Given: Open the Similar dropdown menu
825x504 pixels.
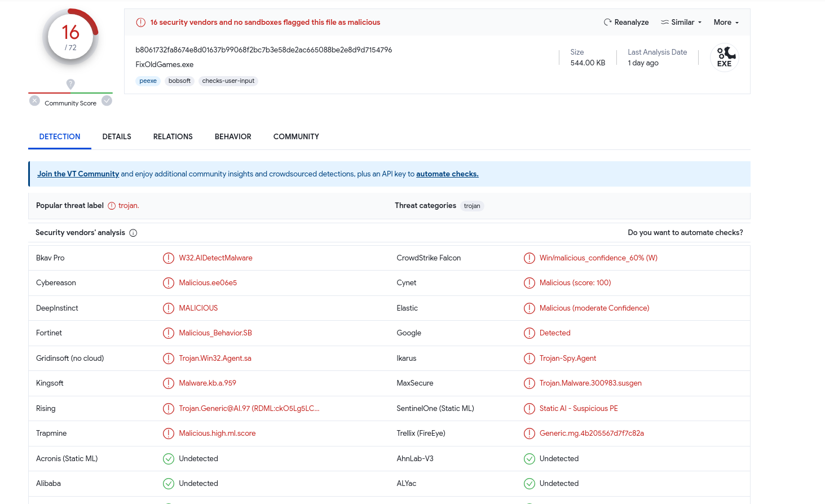Looking at the screenshot, I should pos(681,23).
